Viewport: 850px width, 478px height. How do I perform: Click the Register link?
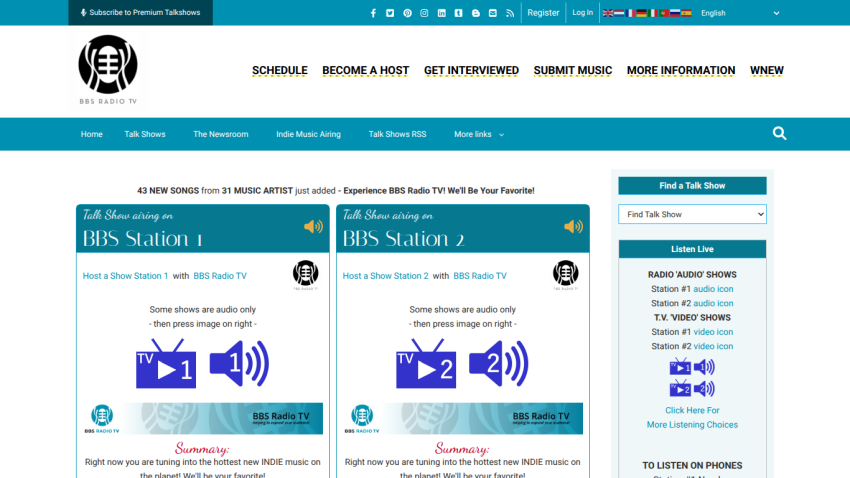point(543,13)
